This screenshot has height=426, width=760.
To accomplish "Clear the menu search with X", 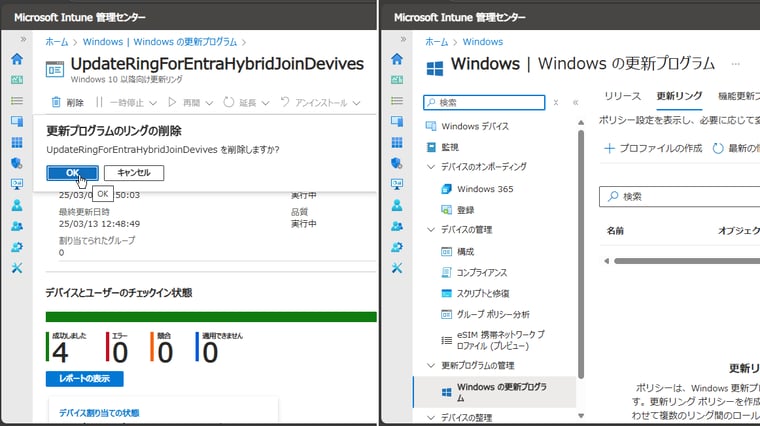I will click(556, 103).
